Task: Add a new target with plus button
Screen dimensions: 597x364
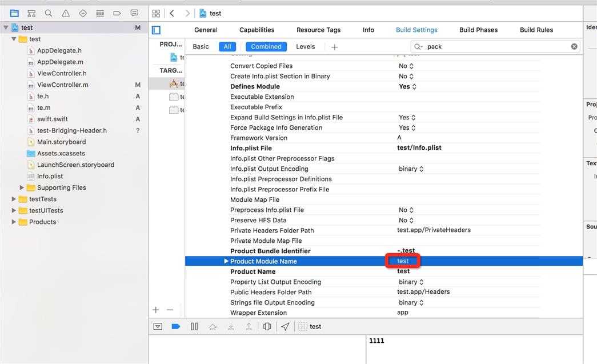Action: pos(156,310)
